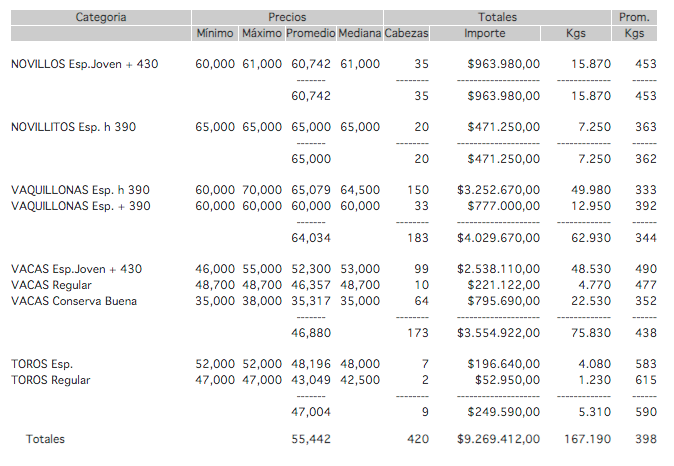
Task: Click the TOROS Esp. row label
Action: click(x=42, y=364)
